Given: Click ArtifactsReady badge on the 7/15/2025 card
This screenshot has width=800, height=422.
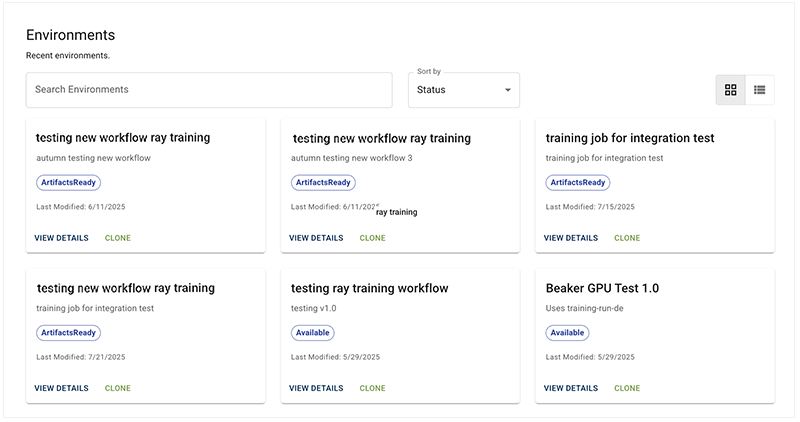Looking at the screenshot, I should pos(578,183).
